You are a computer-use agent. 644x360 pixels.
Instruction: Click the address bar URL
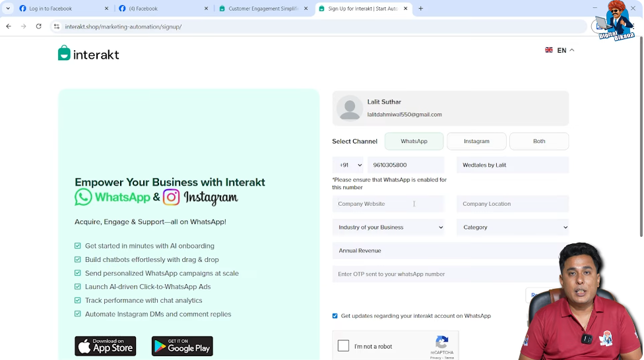pos(123,26)
